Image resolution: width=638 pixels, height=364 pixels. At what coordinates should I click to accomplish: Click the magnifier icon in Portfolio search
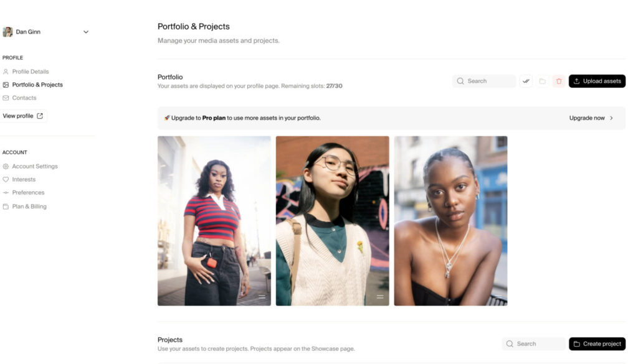click(x=460, y=81)
